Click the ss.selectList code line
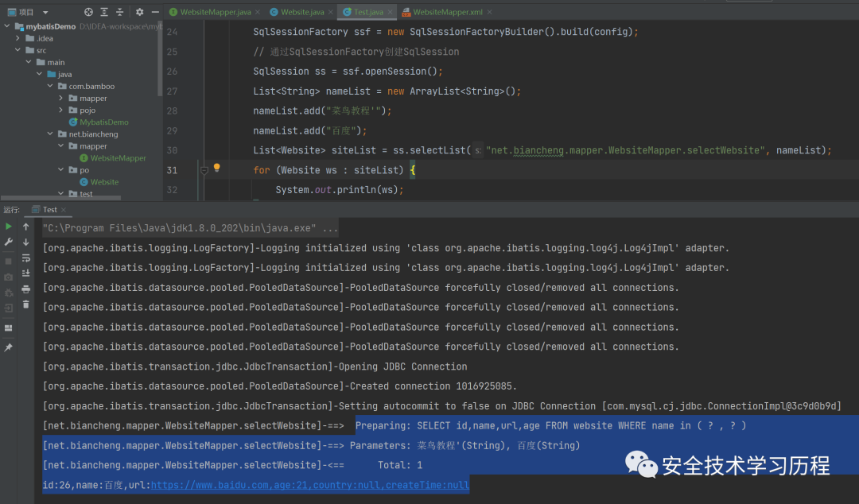The height and width of the screenshot is (504, 859). click(542, 151)
